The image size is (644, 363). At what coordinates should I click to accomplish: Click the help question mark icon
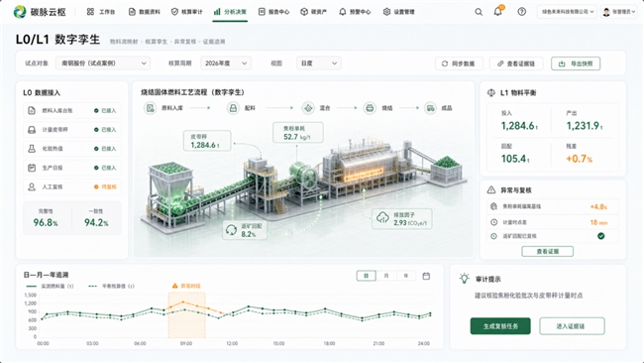coord(521,12)
